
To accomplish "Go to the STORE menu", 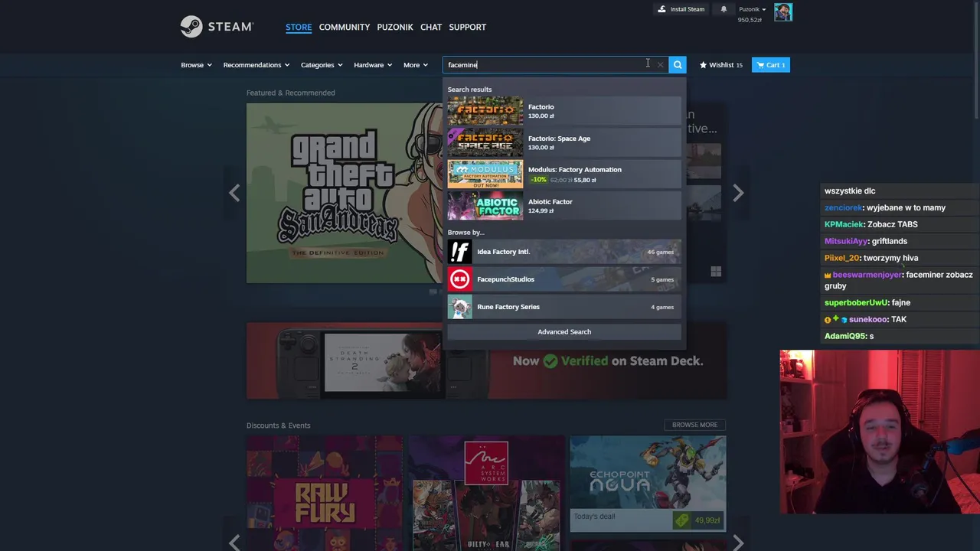I will coord(299,27).
